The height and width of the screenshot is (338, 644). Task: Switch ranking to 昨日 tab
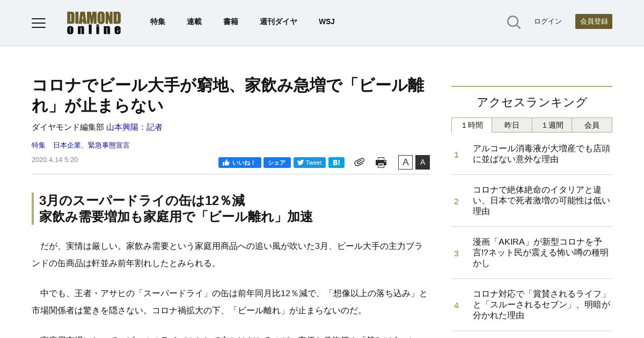pos(512,125)
